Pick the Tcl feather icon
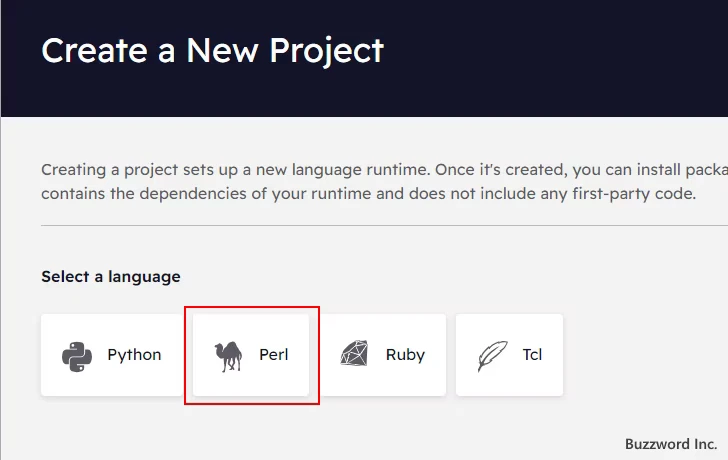728x460 pixels. coord(493,356)
